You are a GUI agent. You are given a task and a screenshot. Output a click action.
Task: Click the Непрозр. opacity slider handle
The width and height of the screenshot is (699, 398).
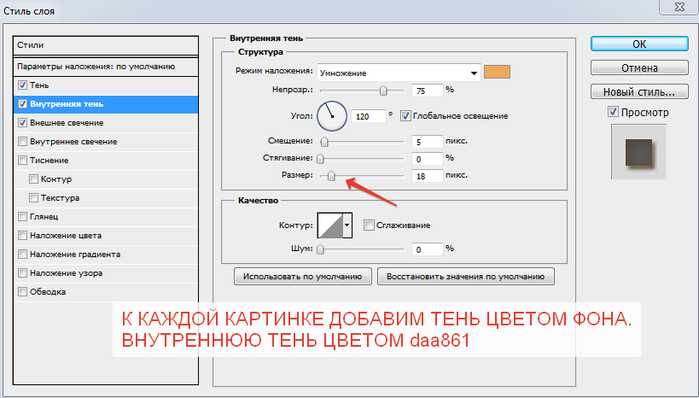click(x=383, y=91)
